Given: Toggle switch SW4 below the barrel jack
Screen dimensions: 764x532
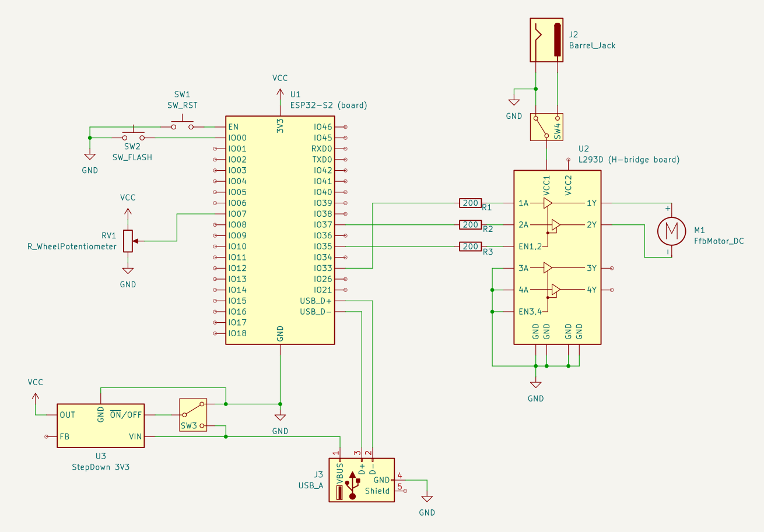Looking at the screenshot, I should coord(545,128).
